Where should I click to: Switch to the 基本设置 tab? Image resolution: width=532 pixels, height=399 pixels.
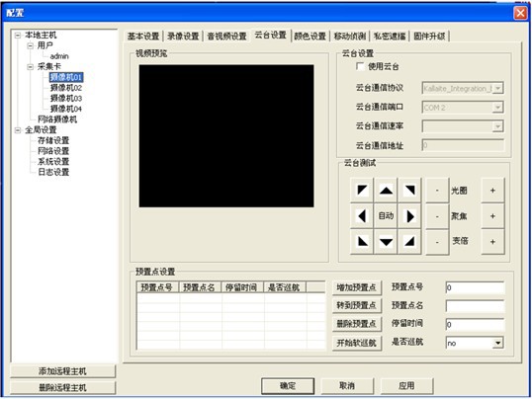coord(143,36)
